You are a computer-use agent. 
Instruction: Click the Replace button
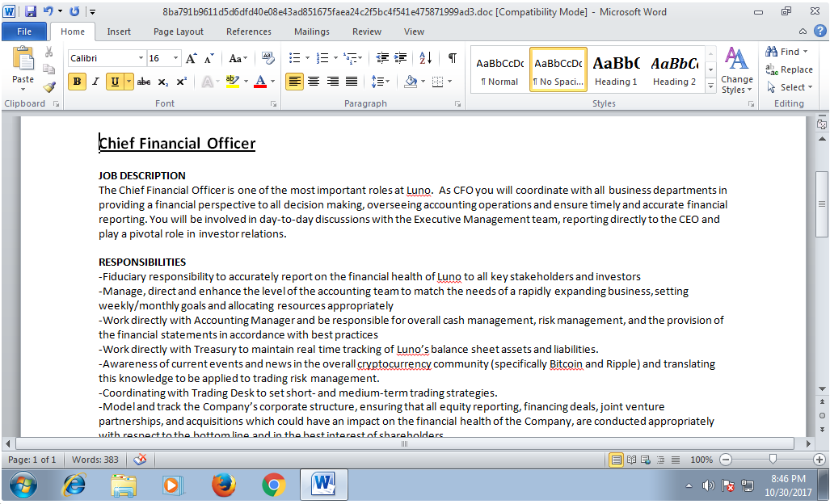click(790, 69)
